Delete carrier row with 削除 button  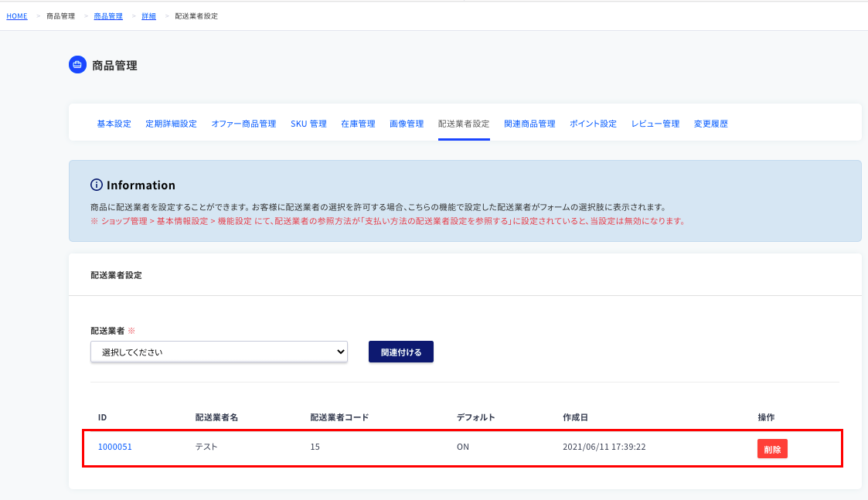(x=772, y=449)
